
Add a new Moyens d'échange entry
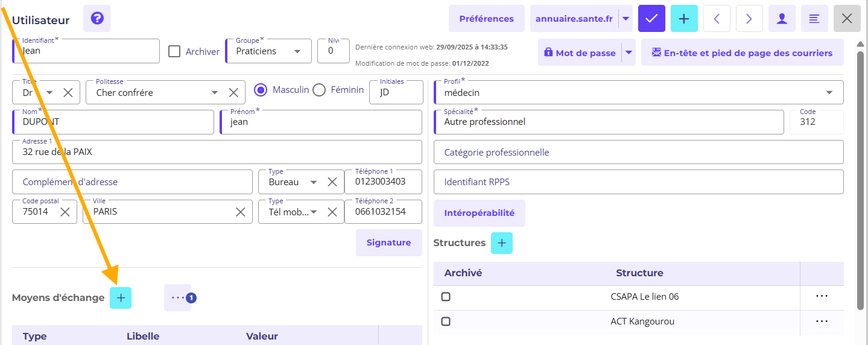tap(121, 298)
